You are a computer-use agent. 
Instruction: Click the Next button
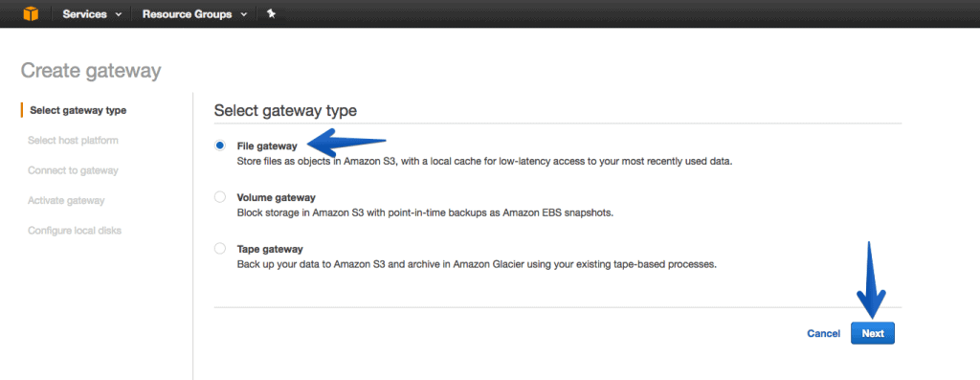(x=873, y=333)
